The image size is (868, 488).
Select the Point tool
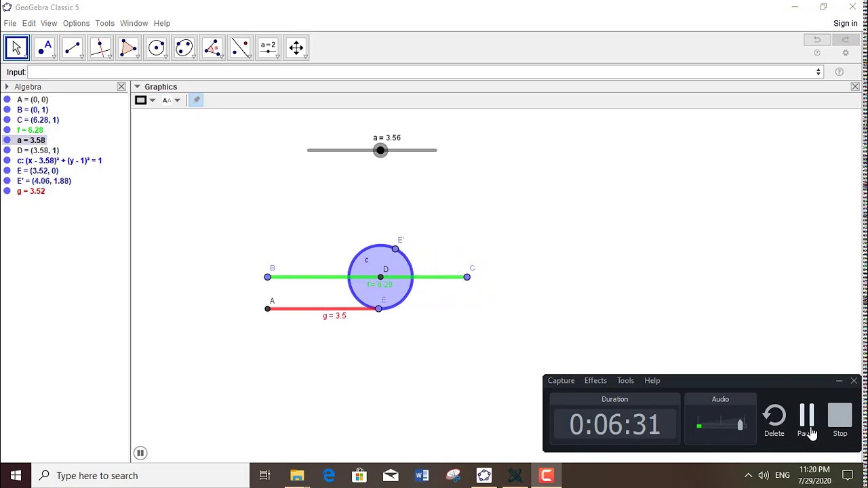tap(45, 47)
